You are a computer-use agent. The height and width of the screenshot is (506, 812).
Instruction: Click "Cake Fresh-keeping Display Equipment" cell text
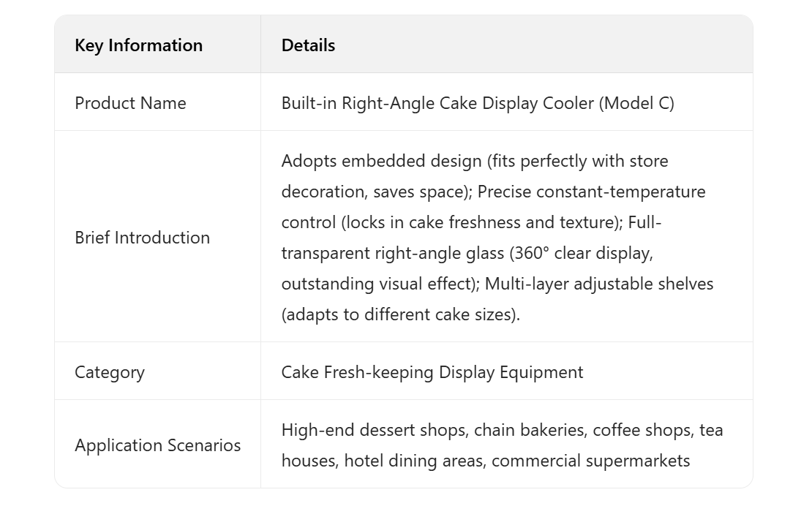(x=432, y=372)
